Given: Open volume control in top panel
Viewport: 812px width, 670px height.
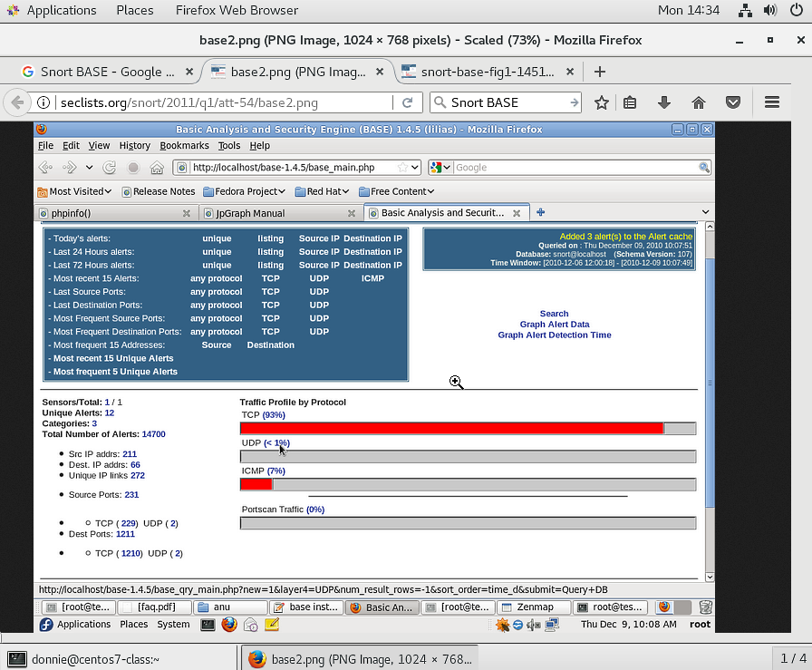Looking at the screenshot, I should 770,10.
